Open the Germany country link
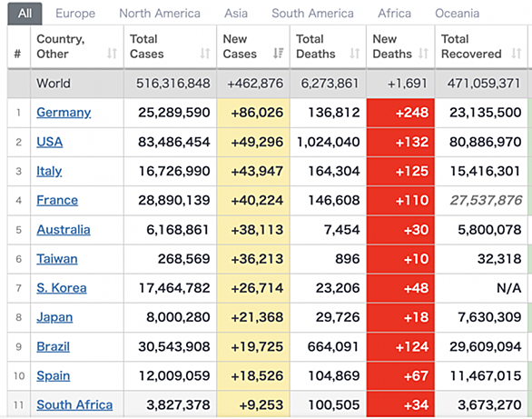Screen dimensions: 532x419 (64, 113)
